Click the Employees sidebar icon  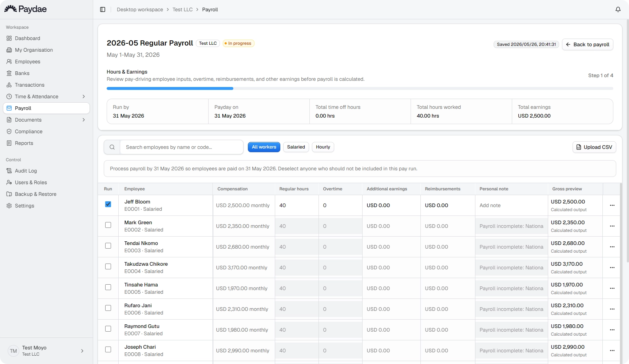click(x=9, y=62)
